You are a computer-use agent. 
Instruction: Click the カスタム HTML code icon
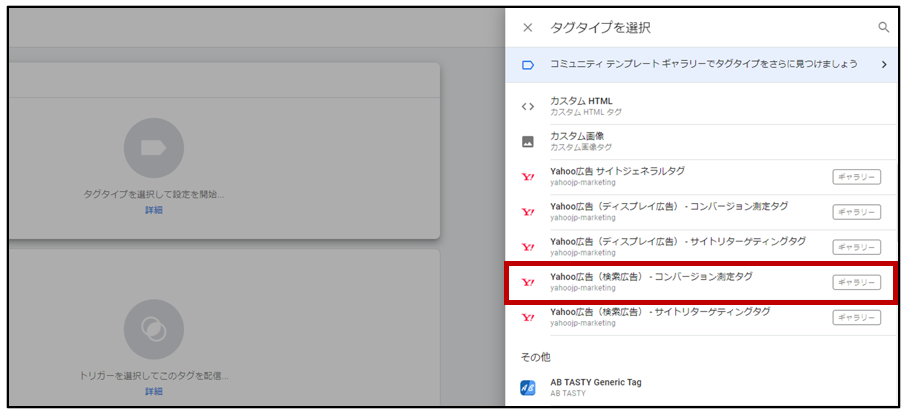point(528,107)
